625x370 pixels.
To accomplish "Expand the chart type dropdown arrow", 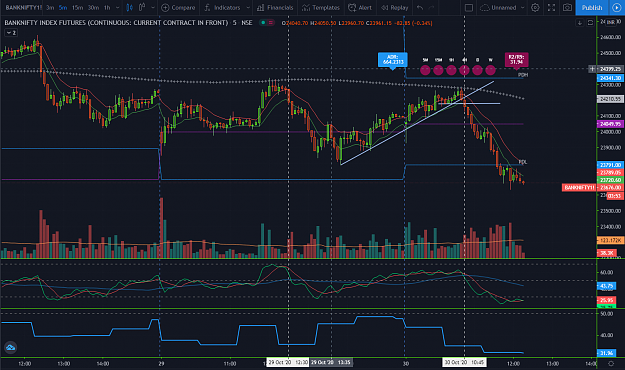I will tap(152, 8).
